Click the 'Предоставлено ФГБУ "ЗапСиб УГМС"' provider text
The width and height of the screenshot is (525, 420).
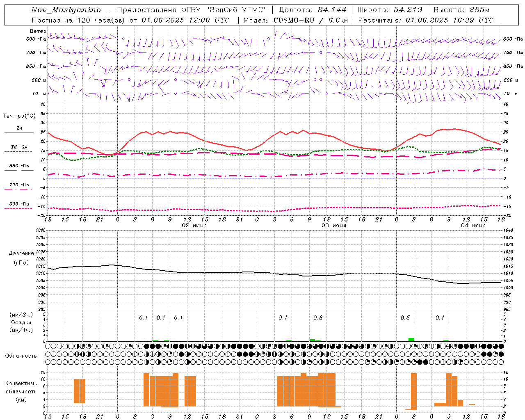[x=192, y=10]
